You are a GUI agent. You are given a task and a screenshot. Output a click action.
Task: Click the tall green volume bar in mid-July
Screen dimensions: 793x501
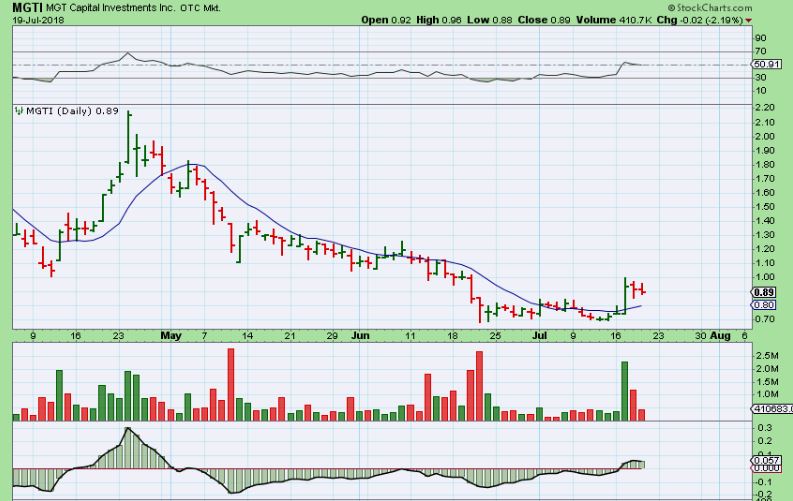click(x=625, y=391)
